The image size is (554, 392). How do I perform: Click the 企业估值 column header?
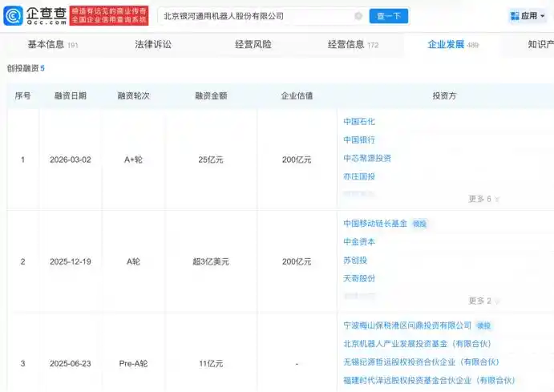297,95
